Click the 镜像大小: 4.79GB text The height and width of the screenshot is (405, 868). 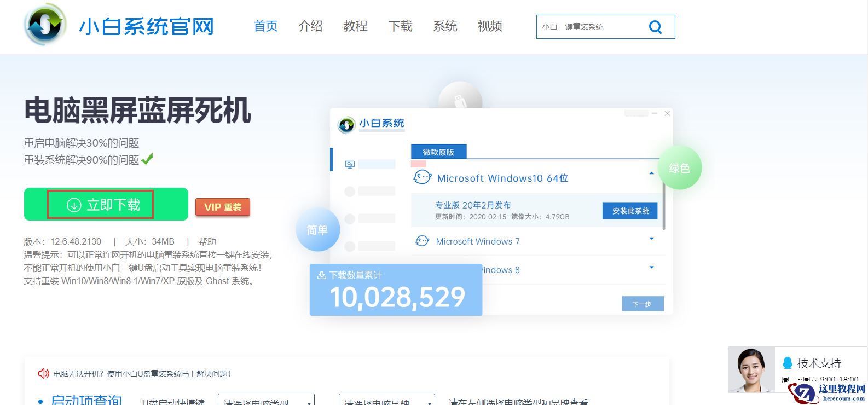[541, 217]
